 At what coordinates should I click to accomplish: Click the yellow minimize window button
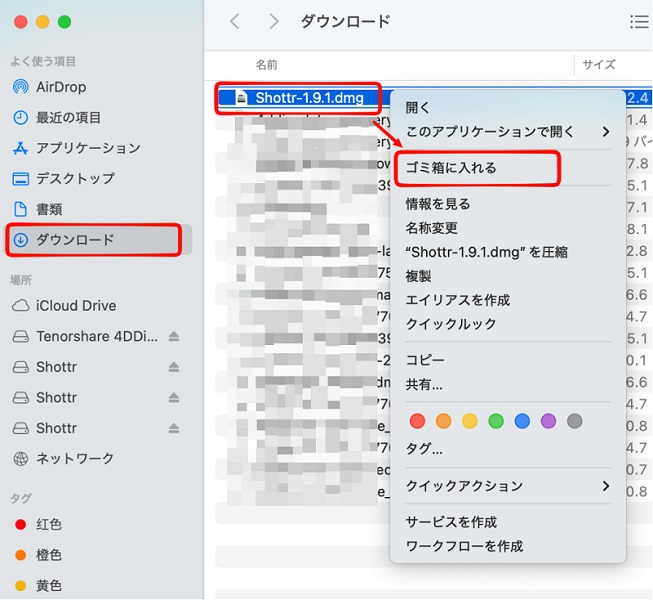tap(42, 22)
